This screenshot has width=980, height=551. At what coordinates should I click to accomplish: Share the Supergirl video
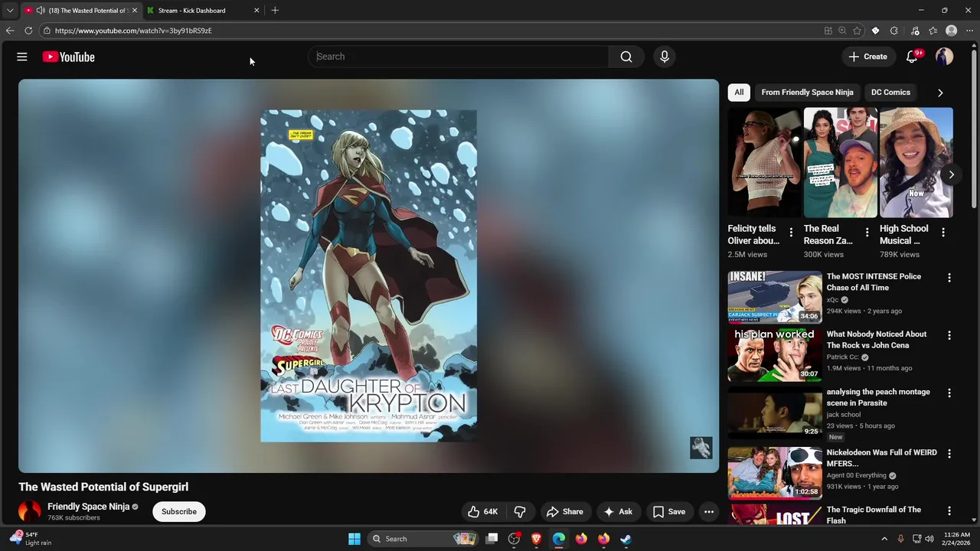(564, 511)
